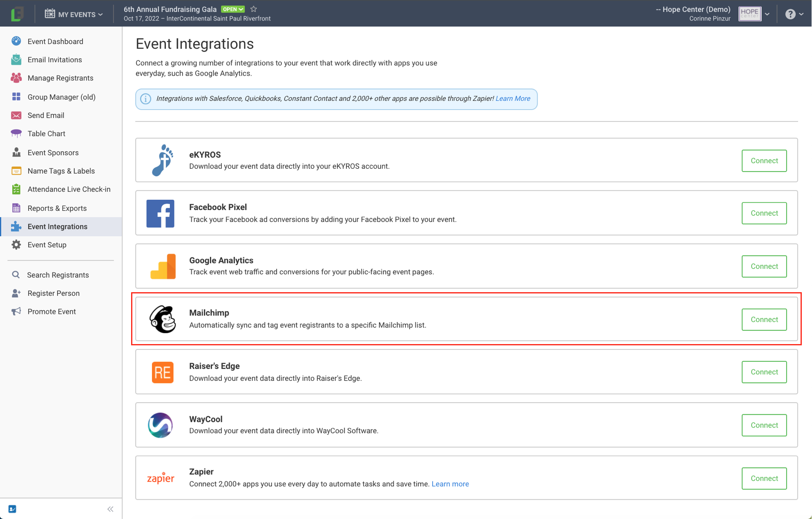Click the info icon in Zapier notice banner
The height and width of the screenshot is (519, 812).
pyautogui.click(x=146, y=99)
